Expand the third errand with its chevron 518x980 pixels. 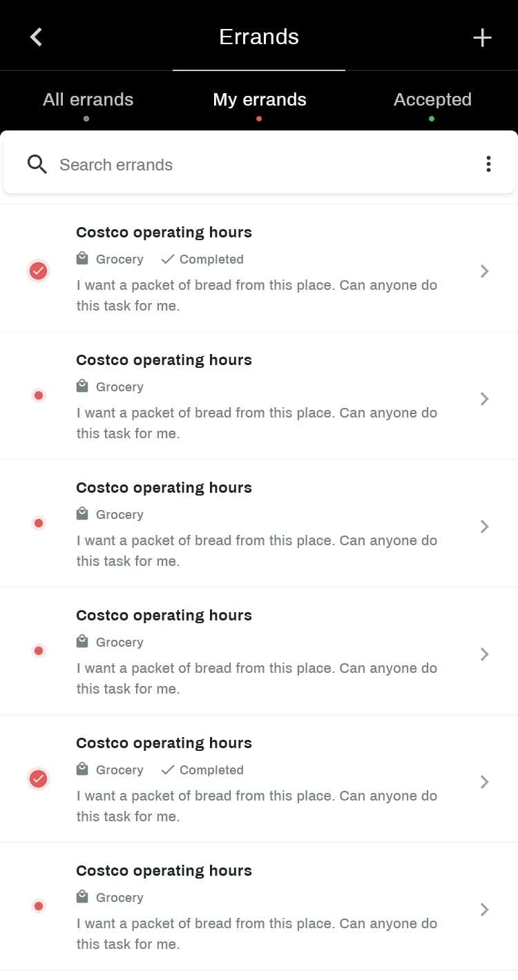(x=485, y=527)
